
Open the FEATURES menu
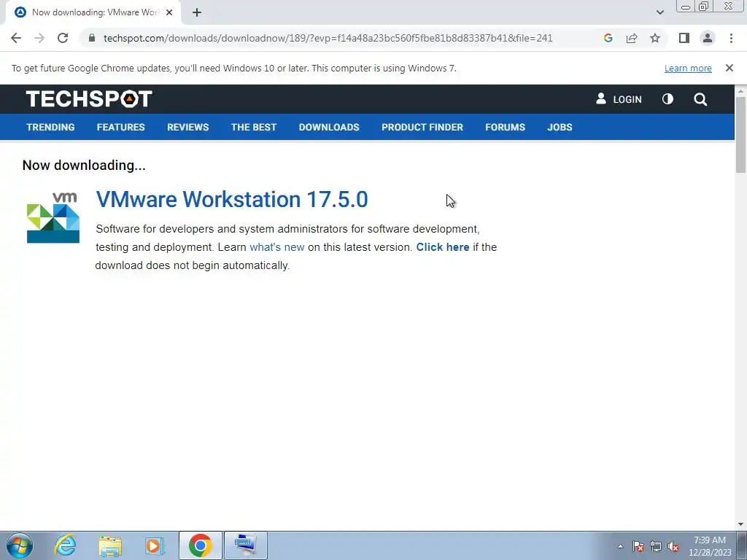pos(120,127)
